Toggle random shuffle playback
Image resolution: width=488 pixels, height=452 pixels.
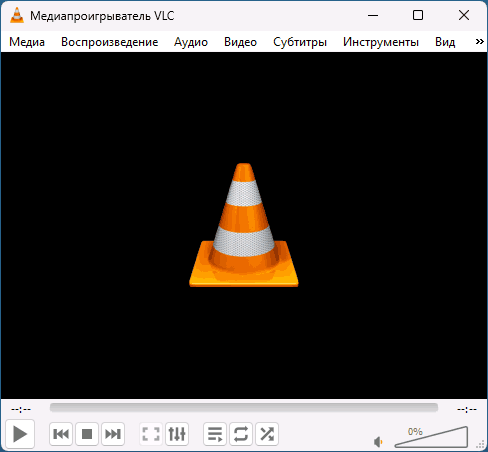click(x=267, y=434)
